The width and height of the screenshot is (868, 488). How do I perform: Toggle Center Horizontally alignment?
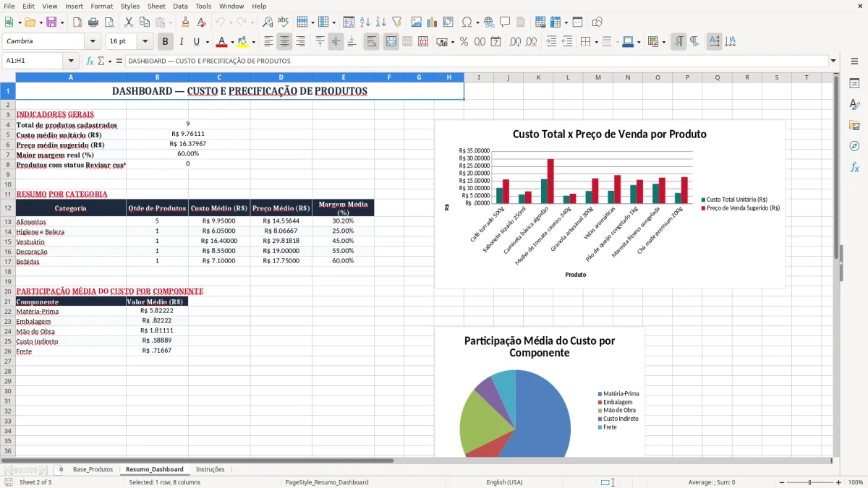[284, 42]
